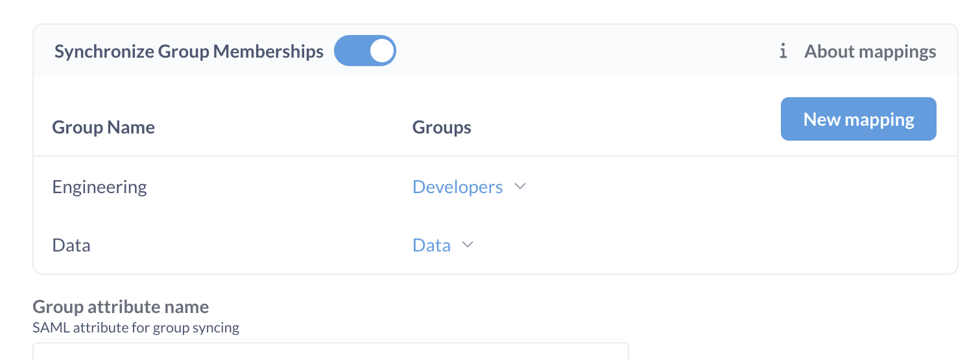Toggle Synchronize Group Memberships switch off
This screenshot has width=980, height=361.
pos(365,51)
